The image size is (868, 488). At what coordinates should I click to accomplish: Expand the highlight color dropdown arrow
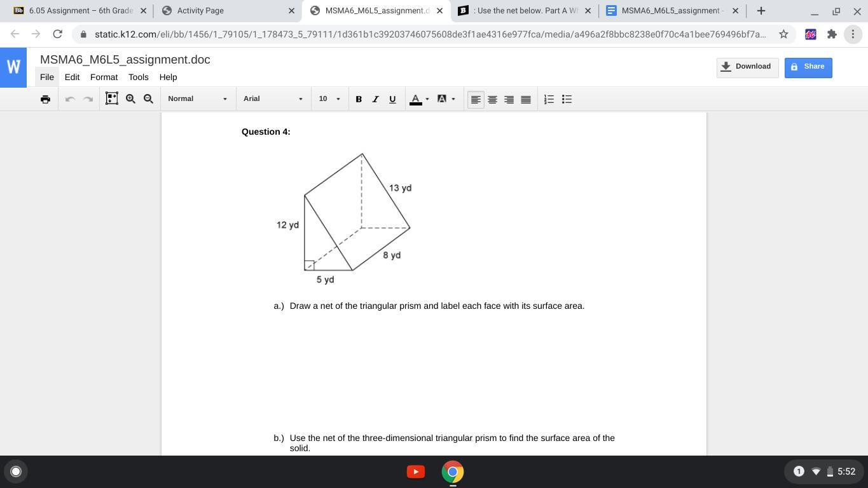[453, 99]
